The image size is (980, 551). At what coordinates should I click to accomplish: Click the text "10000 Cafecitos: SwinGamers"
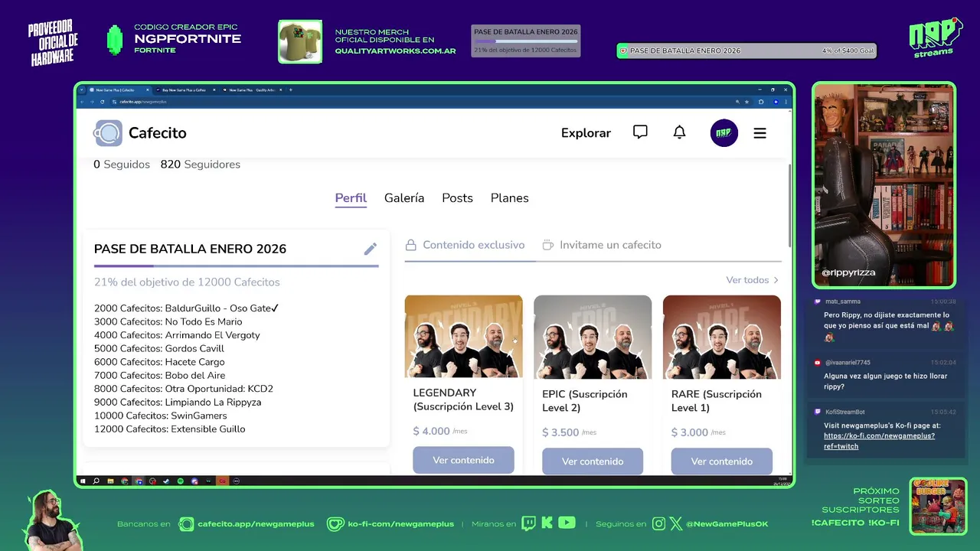[x=161, y=416]
